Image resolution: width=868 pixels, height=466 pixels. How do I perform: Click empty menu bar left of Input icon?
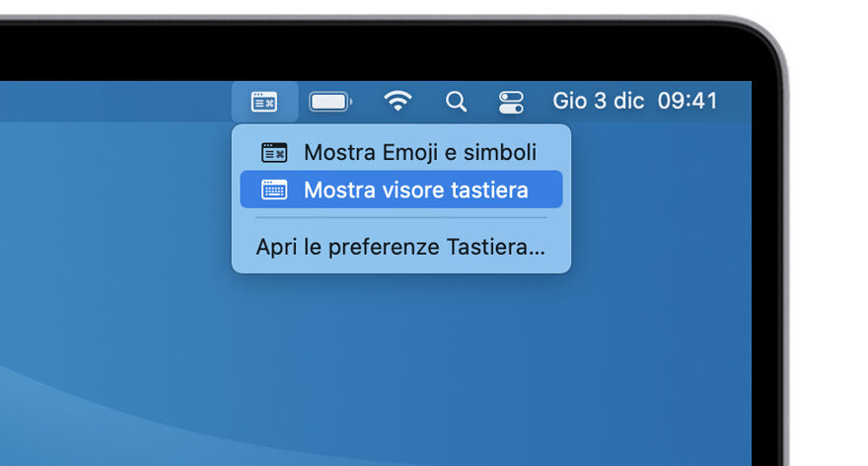(x=118, y=101)
